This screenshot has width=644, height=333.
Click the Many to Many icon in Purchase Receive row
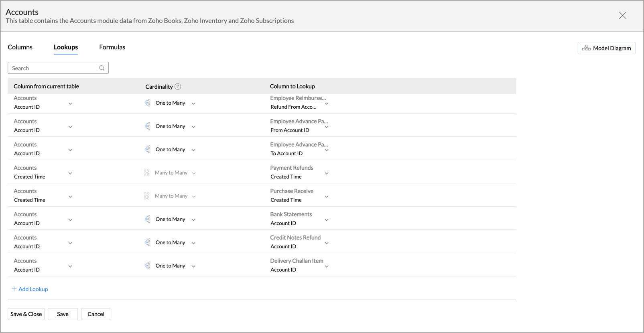click(x=147, y=196)
